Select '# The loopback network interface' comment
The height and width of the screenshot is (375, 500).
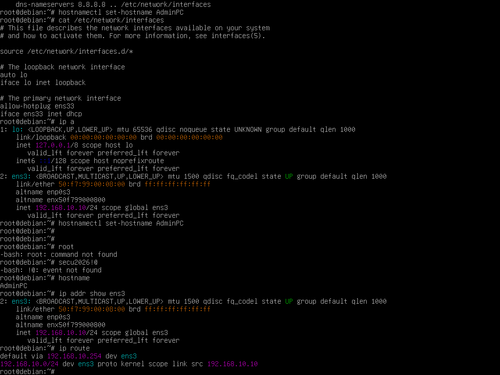point(62,67)
